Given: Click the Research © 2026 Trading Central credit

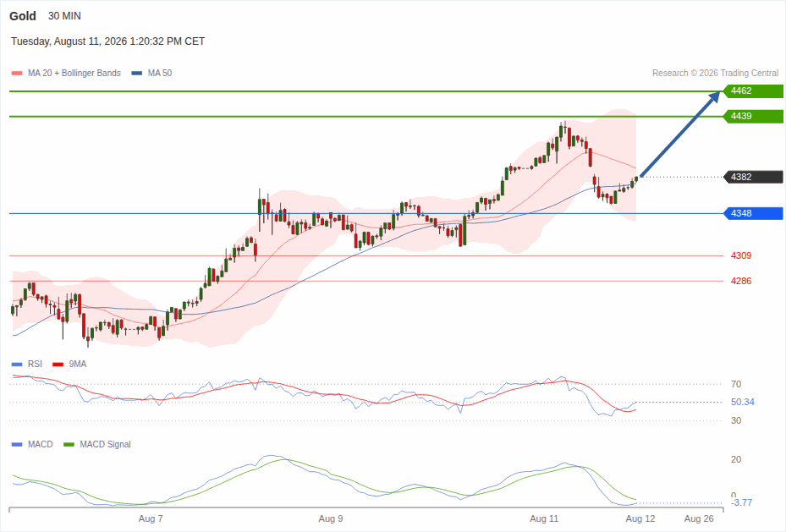Looking at the screenshot, I should click(x=715, y=73).
